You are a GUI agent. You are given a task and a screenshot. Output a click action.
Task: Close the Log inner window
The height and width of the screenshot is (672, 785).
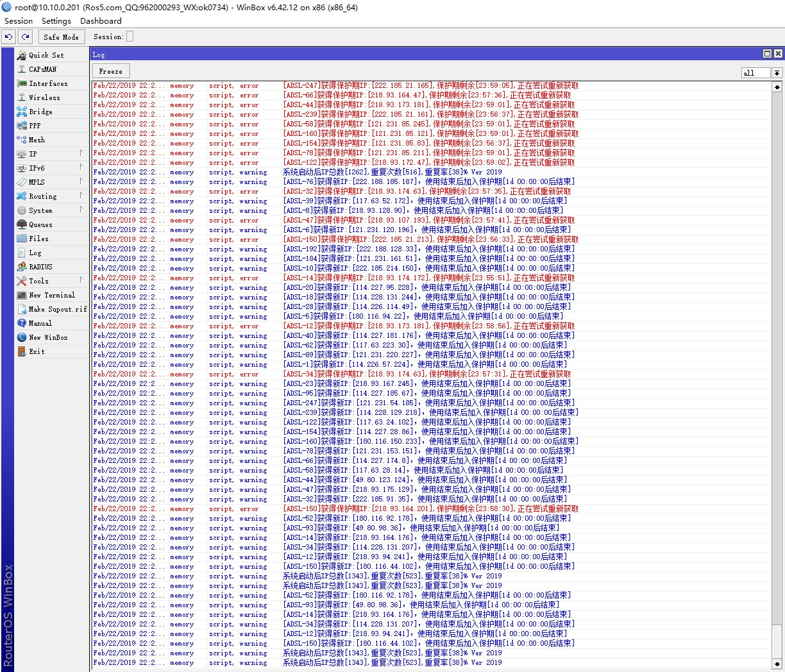pyautogui.click(x=778, y=54)
